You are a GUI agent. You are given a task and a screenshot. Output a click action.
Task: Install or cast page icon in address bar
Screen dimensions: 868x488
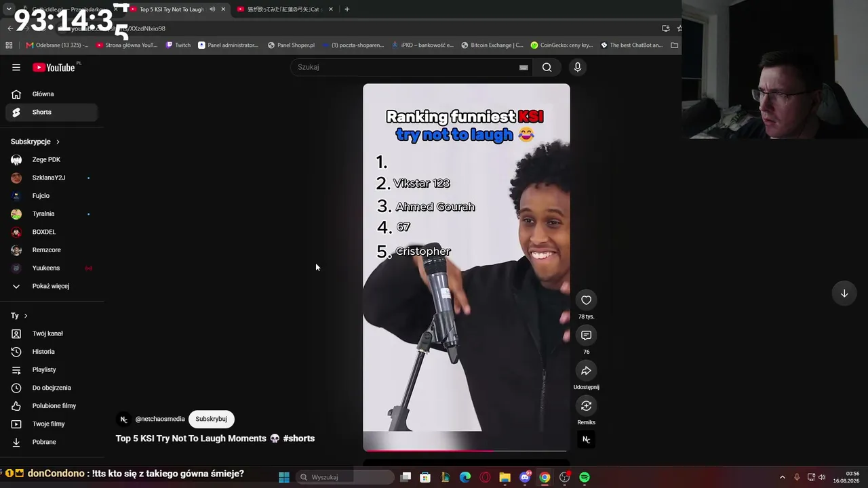666,28
